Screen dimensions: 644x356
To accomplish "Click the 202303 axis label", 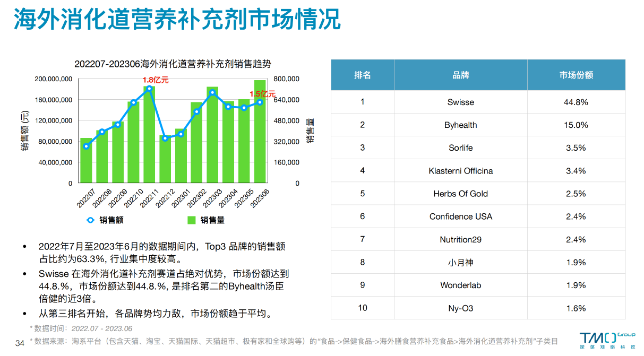I will tap(212, 198).
